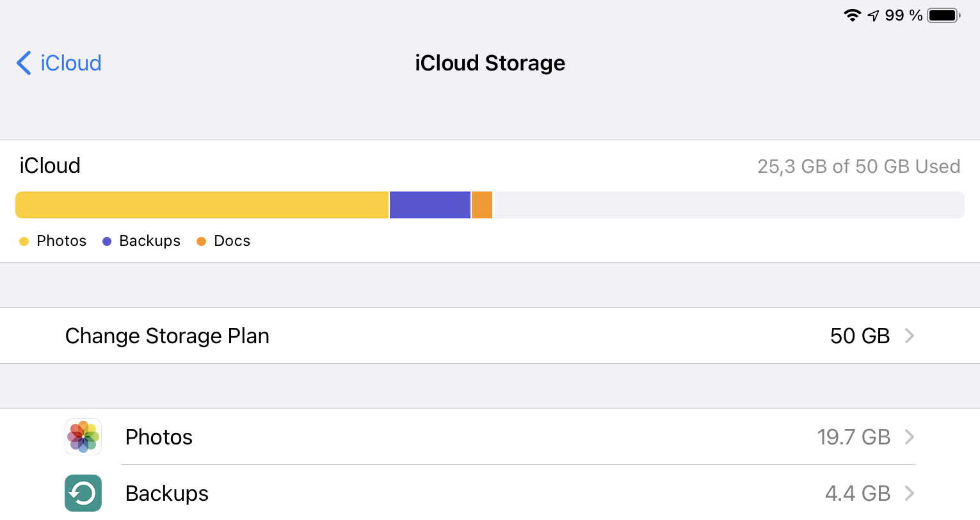Expand Change Storage Plan chevron
980x520 pixels.
909,336
